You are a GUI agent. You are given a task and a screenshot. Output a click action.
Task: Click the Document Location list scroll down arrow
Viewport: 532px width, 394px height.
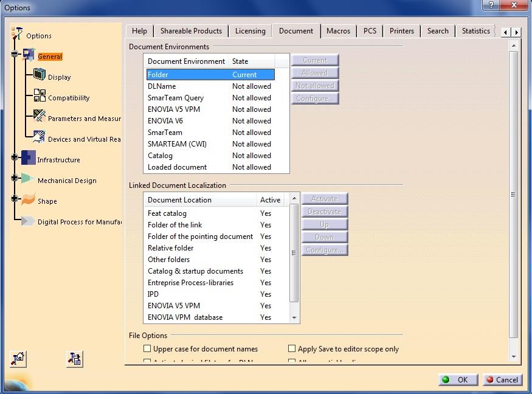[294, 317]
